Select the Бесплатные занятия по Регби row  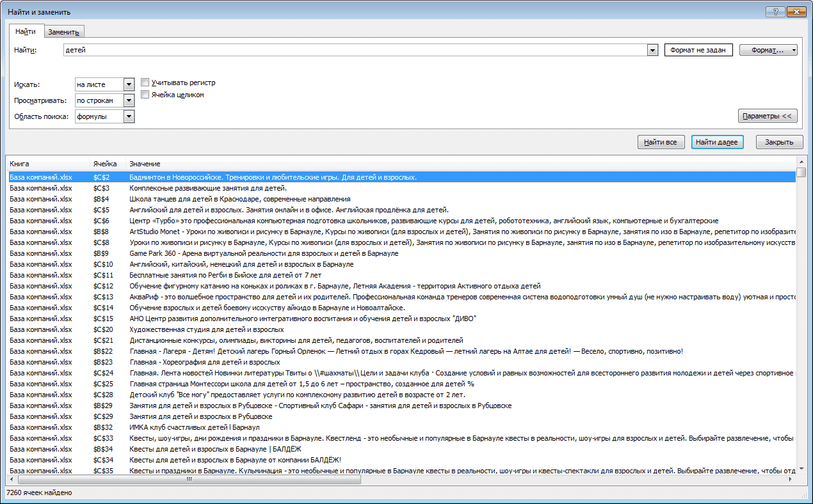(401, 275)
